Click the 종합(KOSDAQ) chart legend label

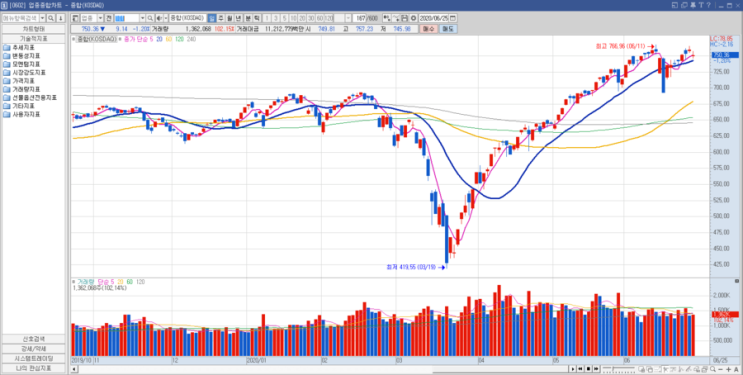tap(96, 39)
